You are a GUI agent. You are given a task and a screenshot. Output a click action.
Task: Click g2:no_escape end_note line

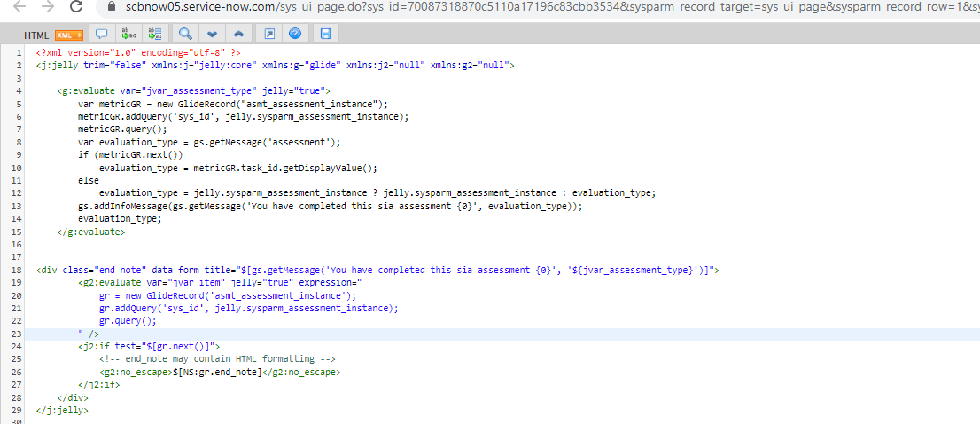pos(220,372)
